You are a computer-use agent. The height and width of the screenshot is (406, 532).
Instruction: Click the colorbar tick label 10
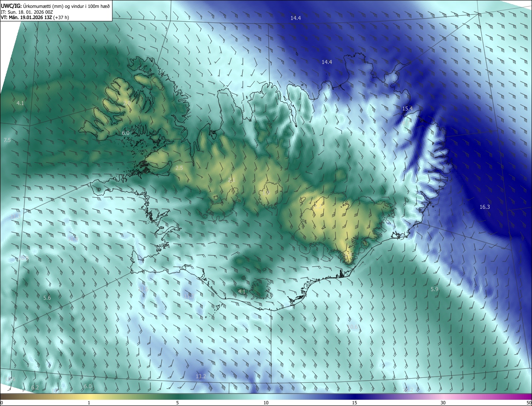[266, 403]
